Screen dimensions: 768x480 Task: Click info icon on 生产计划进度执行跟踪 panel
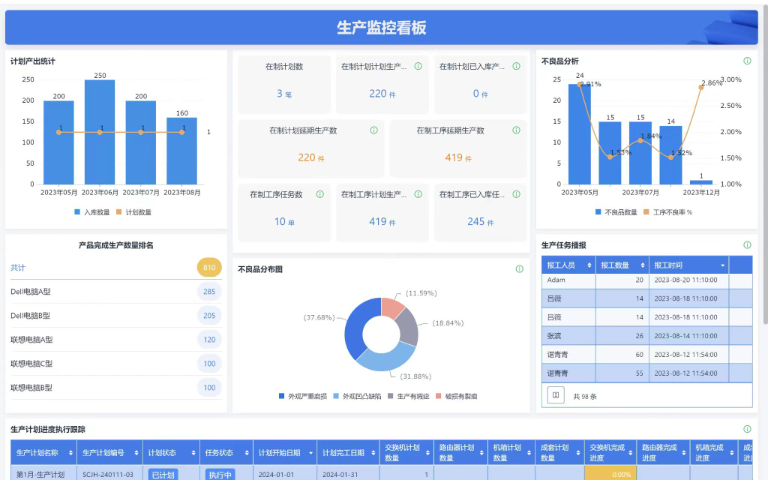[746, 429]
